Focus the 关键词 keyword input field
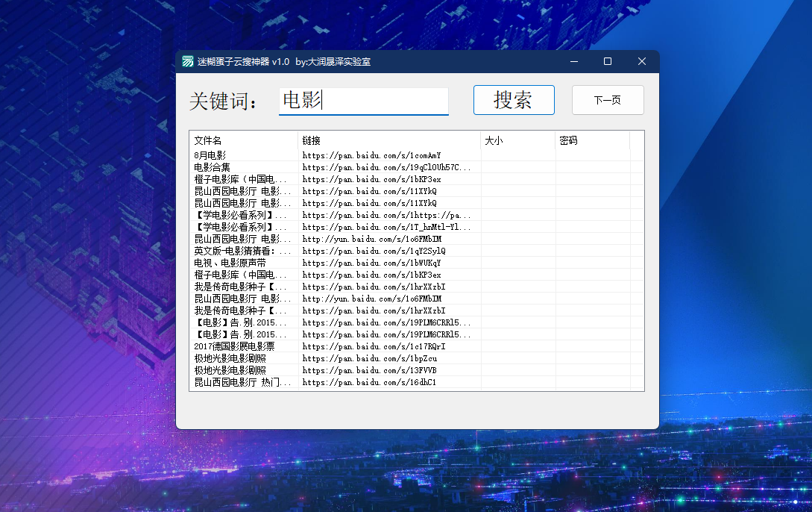 [363, 101]
